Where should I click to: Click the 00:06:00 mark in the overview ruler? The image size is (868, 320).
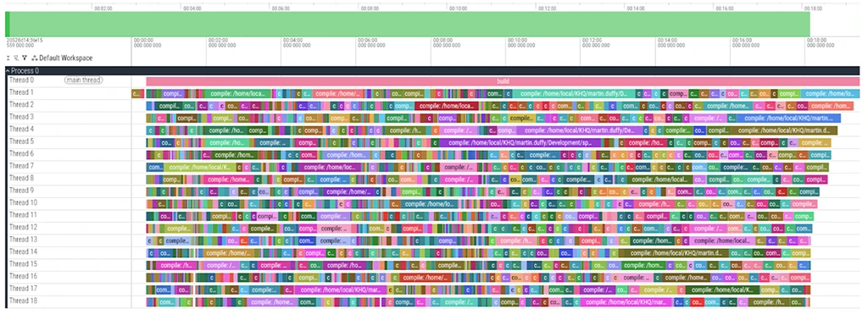coord(281,8)
